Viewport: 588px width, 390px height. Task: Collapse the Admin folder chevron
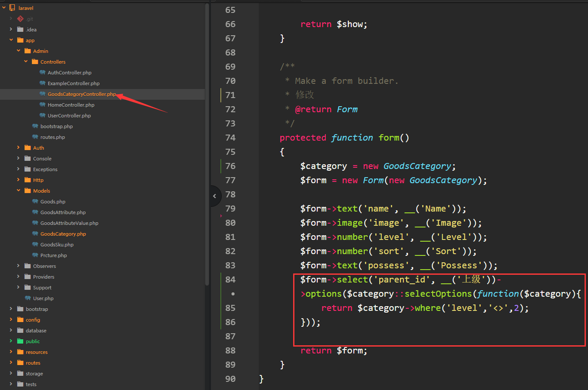coord(19,51)
